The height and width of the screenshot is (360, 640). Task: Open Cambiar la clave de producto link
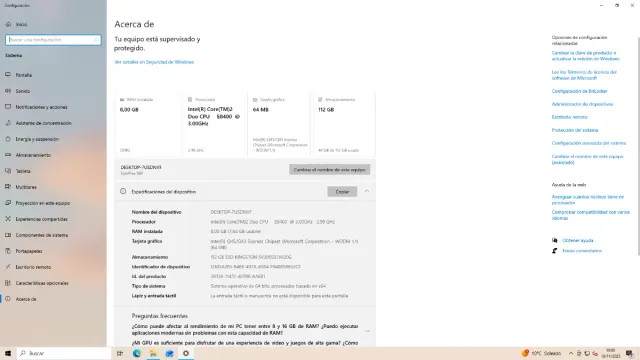tap(585, 56)
